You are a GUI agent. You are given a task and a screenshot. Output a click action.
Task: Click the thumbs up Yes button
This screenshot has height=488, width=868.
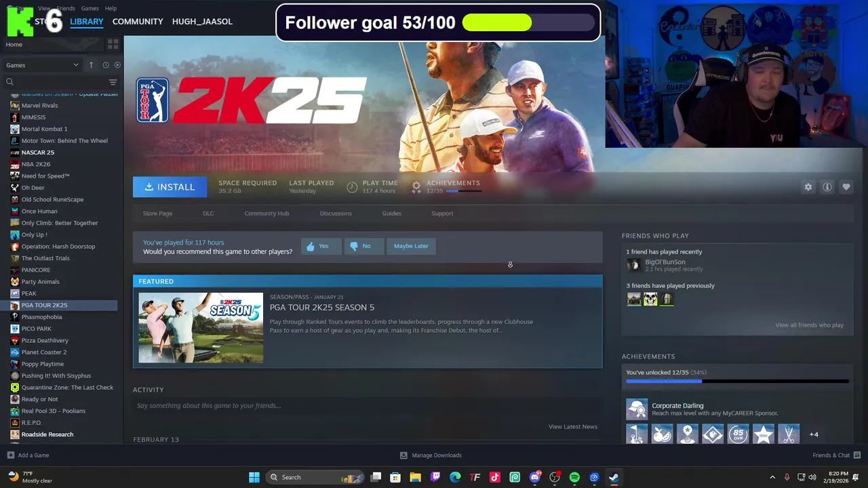click(x=321, y=246)
